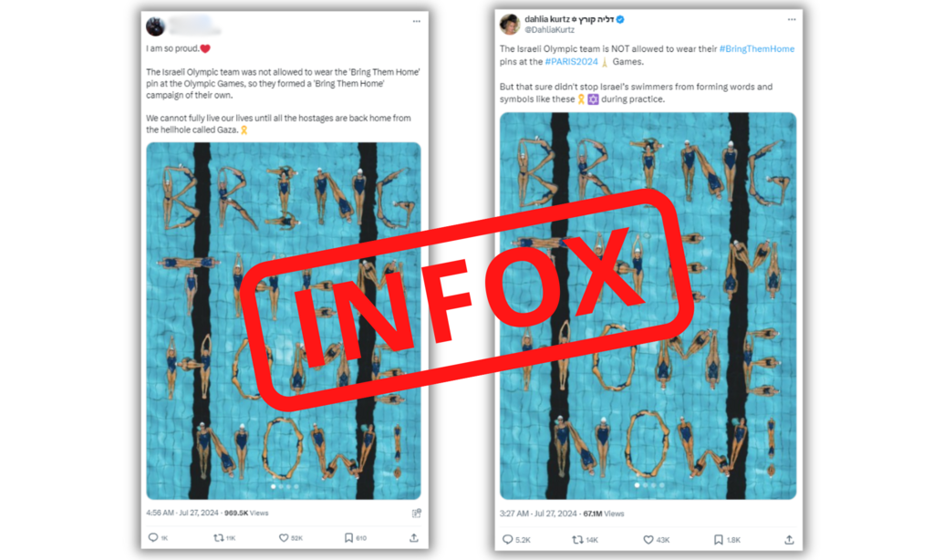Share Dahlia Kurtz tweet
The height and width of the screenshot is (560, 934).
click(x=789, y=539)
